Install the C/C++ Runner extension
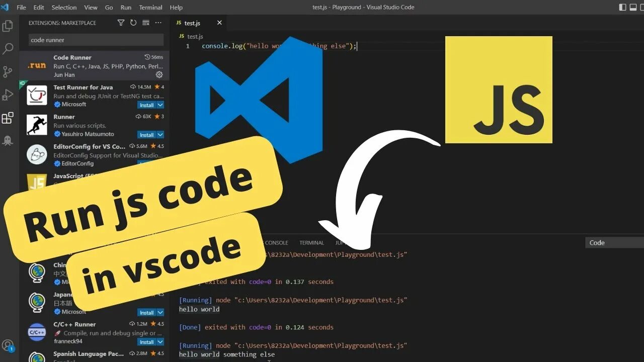The width and height of the screenshot is (644, 362). point(147,342)
